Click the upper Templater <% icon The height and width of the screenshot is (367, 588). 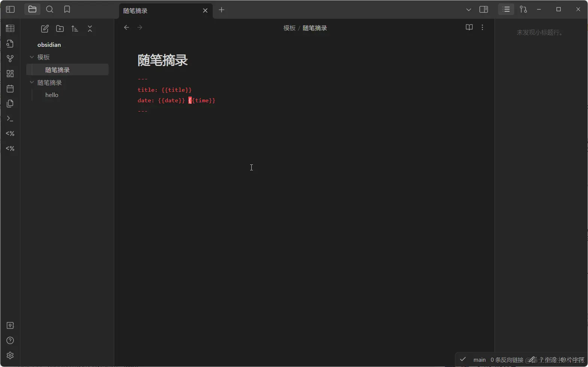(x=10, y=133)
